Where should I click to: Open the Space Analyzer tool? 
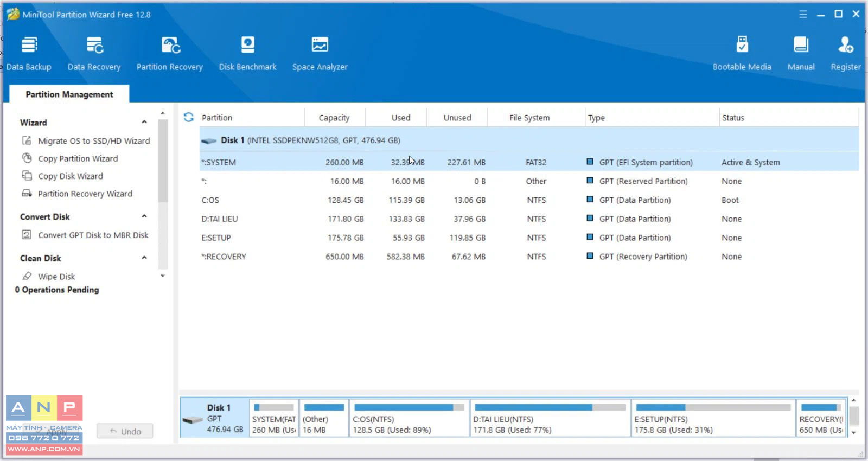pos(320,53)
